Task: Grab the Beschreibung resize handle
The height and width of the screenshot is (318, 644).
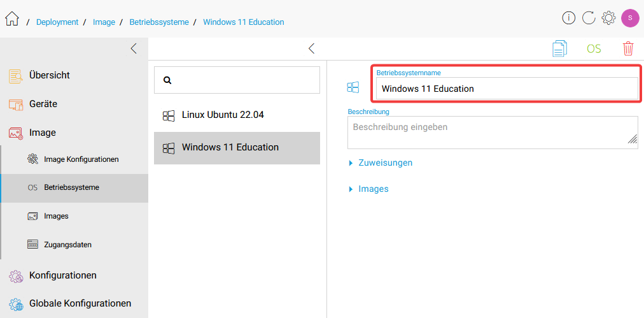Action: click(633, 139)
